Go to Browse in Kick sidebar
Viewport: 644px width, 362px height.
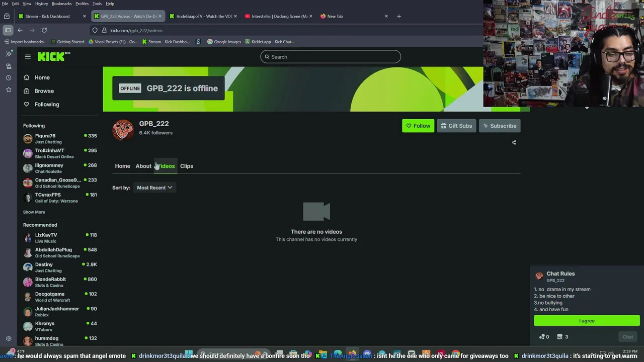click(44, 91)
